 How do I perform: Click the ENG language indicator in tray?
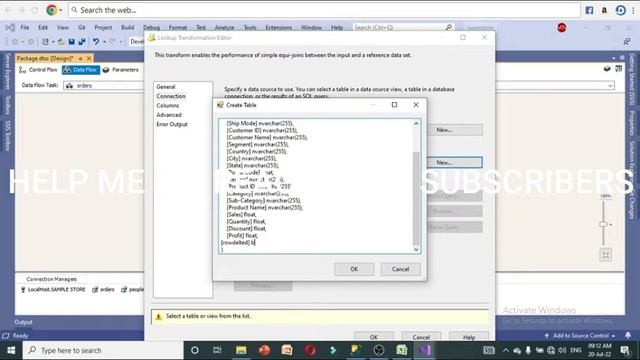tap(576, 350)
